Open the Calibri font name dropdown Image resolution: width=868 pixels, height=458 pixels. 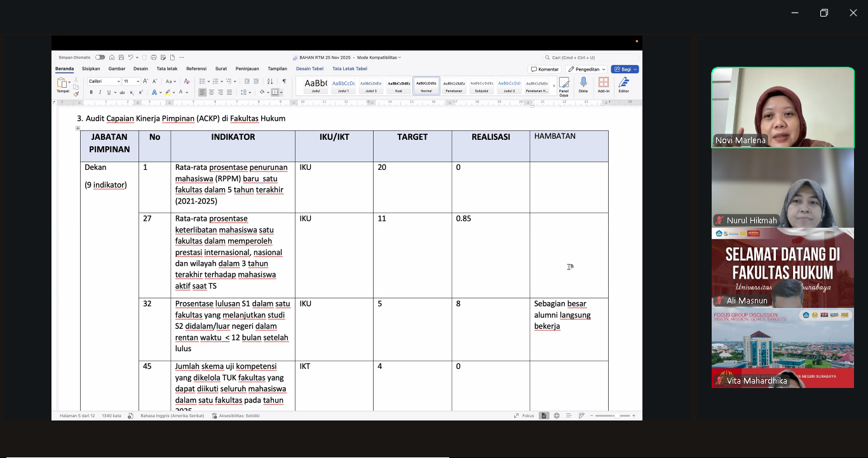tap(104, 81)
